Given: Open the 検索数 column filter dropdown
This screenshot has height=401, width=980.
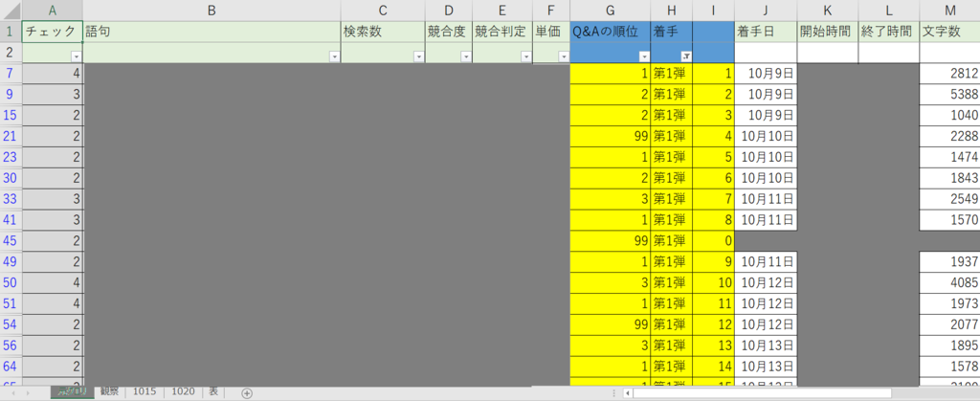Looking at the screenshot, I should [x=419, y=56].
